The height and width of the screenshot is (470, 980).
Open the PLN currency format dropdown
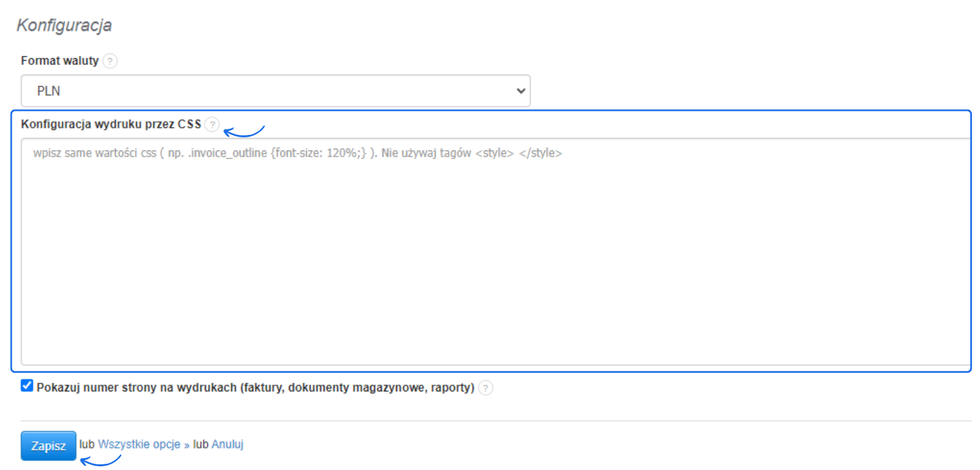coord(275,91)
